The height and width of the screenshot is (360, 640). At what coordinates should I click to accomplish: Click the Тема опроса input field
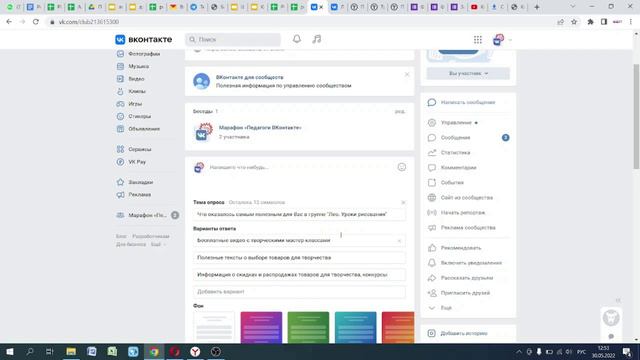pos(300,214)
